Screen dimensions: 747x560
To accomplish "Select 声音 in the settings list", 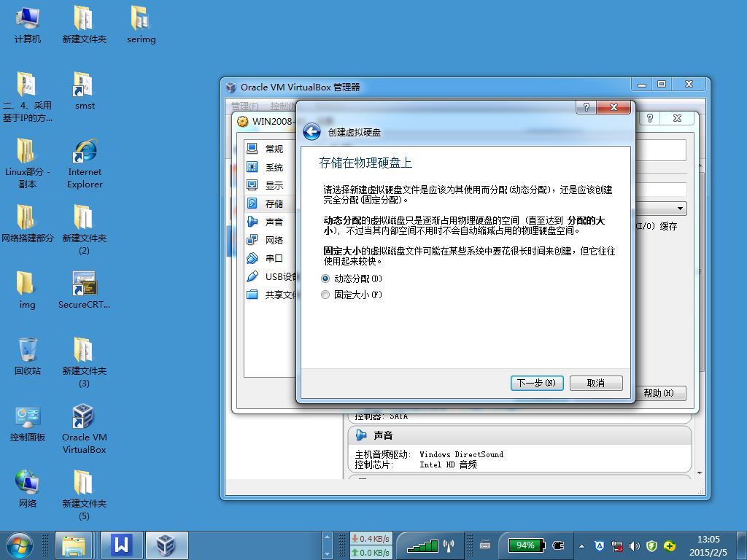I will 269,222.
